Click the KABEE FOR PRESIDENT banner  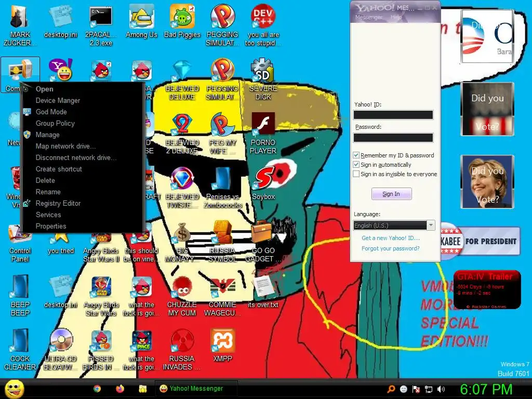coord(481,241)
